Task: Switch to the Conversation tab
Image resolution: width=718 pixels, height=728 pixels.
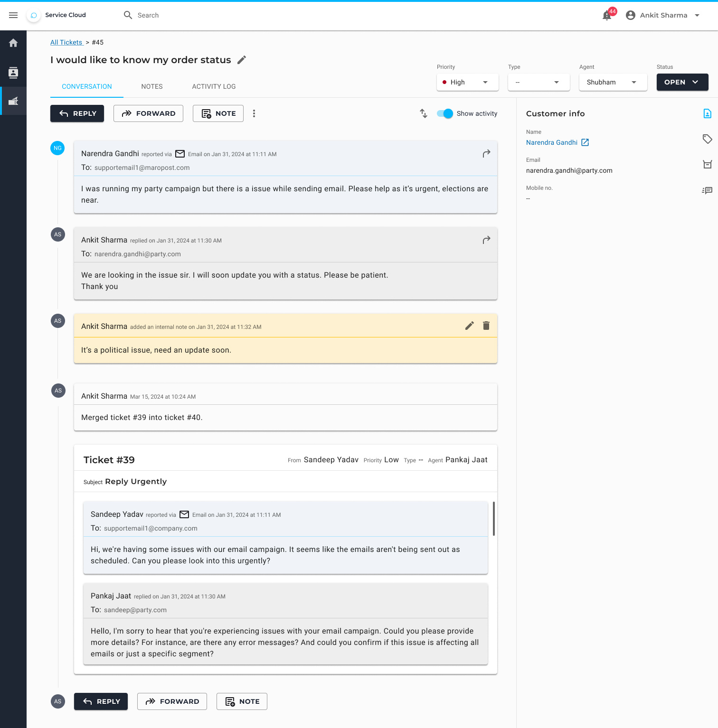Action: pyautogui.click(x=87, y=86)
